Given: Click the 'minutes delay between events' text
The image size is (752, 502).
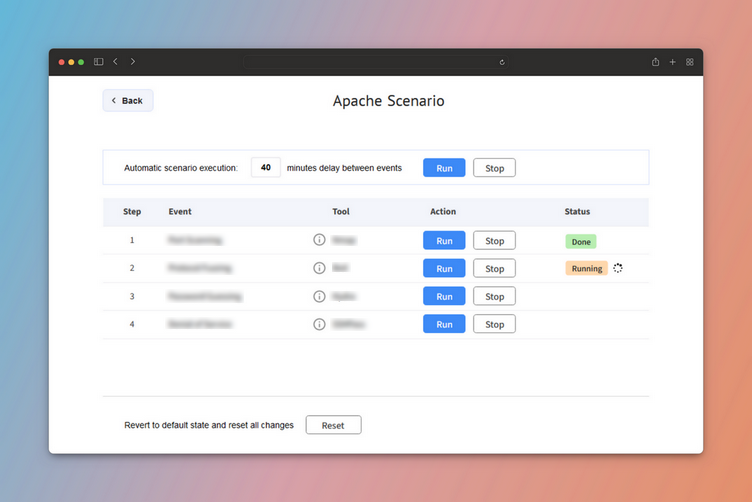Looking at the screenshot, I should (x=344, y=168).
